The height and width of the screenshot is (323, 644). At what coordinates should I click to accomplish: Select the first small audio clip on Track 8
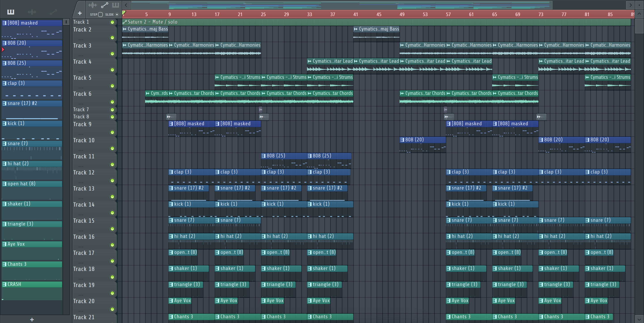171,117
